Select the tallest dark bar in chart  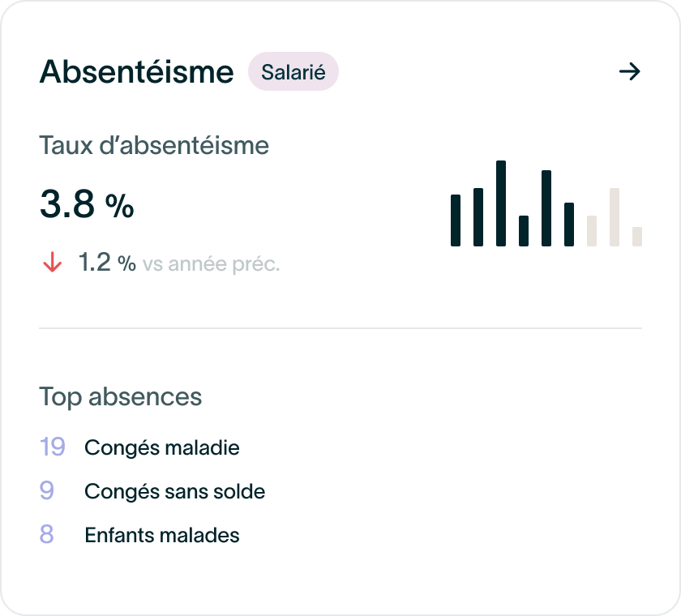501,203
